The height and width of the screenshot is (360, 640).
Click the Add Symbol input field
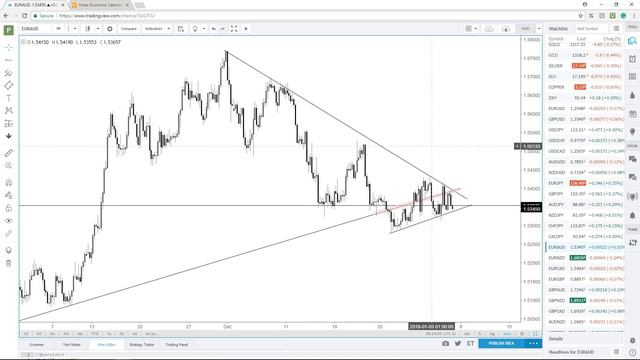point(591,29)
